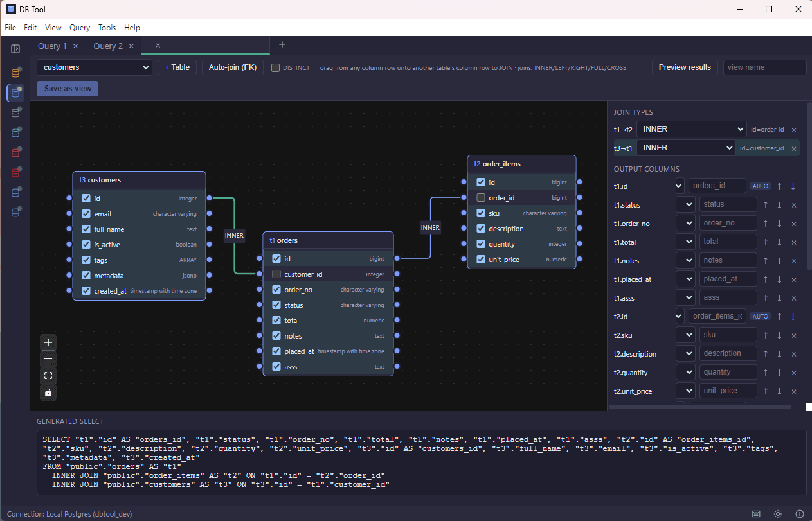
Task: Uncheck sku in order_items table
Action: pos(481,213)
